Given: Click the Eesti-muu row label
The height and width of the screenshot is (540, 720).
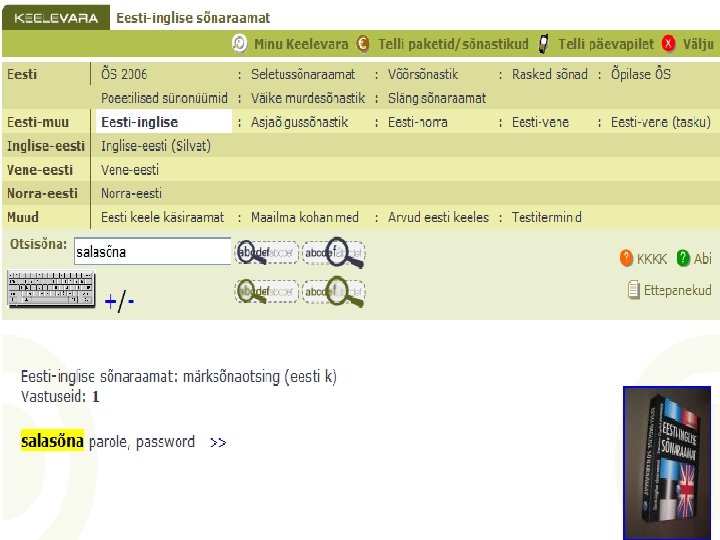Looking at the screenshot, I should (38, 122).
